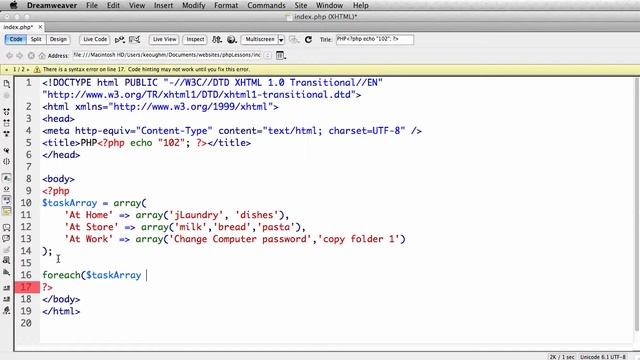Screen dimensions: 640x360
Task: Open the Dreamweaver application menu
Action: 52,5
